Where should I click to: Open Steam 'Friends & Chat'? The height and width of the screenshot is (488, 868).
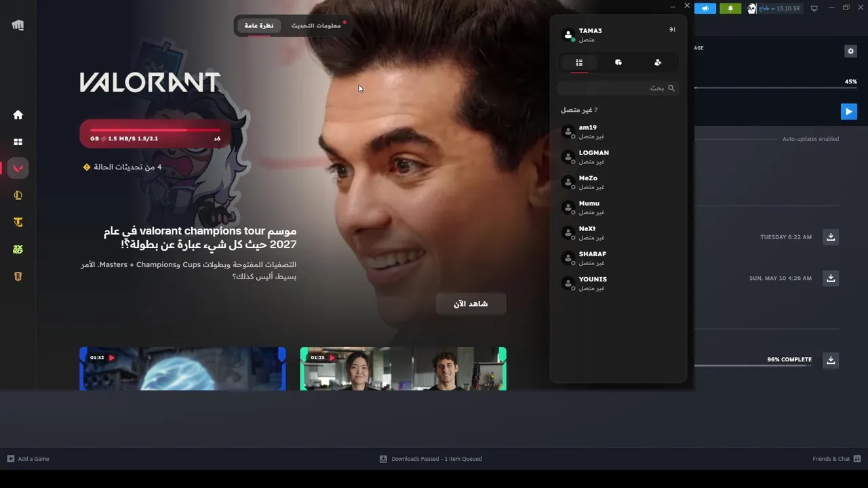tap(831, 459)
